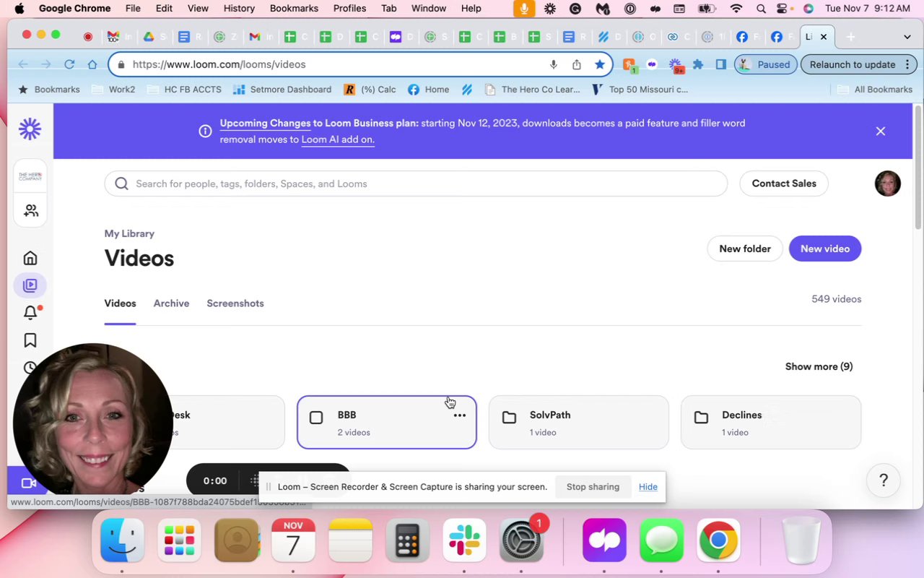The width and height of the screenshot is (924, 578).
Task: Toggle the Chrome side panel
Action: coord(720,64)
